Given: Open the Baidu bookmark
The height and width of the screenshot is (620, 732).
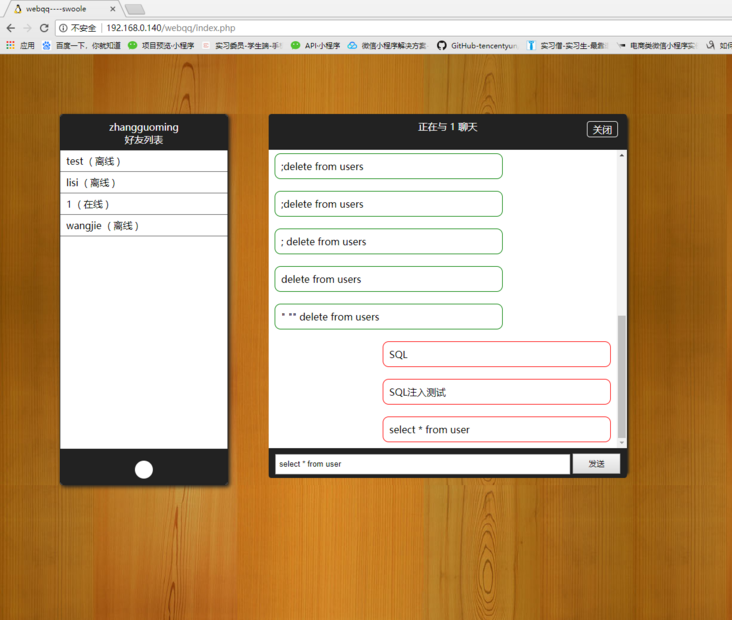Looking at the screenshot, I should (x=81, y=45).
